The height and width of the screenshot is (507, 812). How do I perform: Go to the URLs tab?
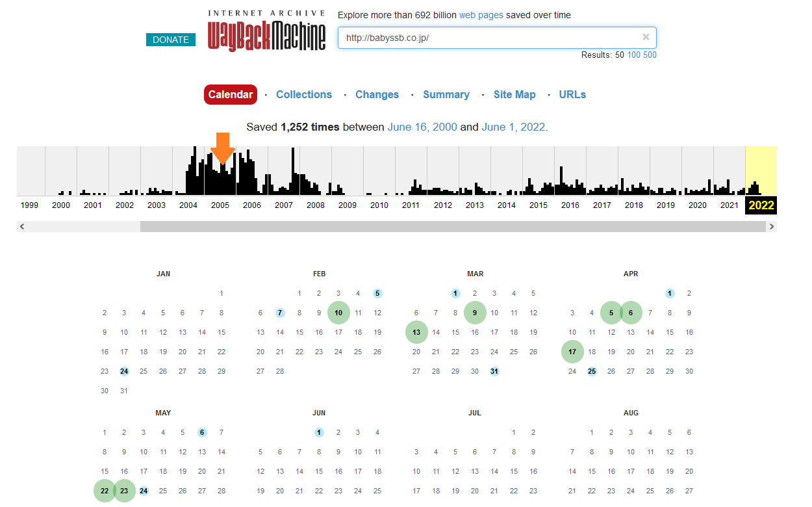click(x=572, y=94)
